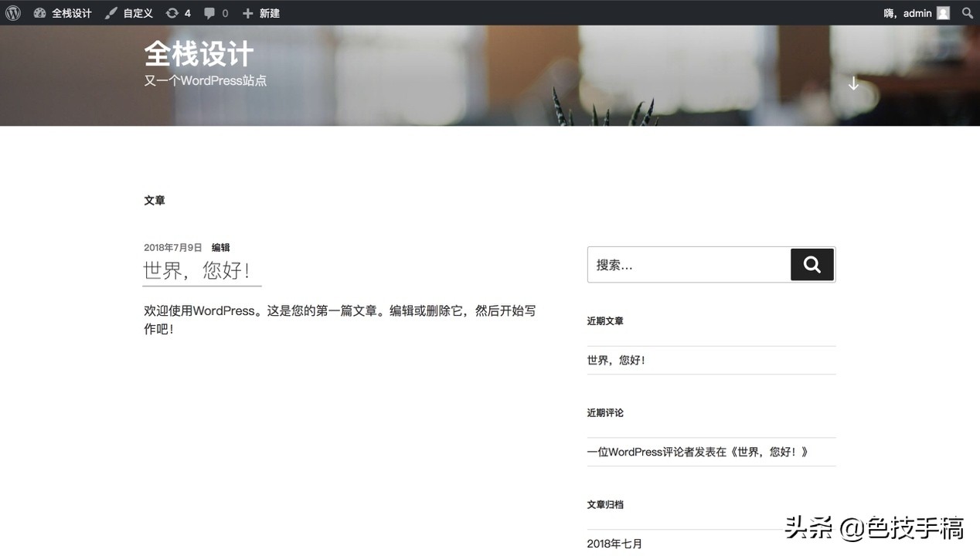Open the 2018年七月 archive link
Screen dimensions: 980x556
coord(614,543)
